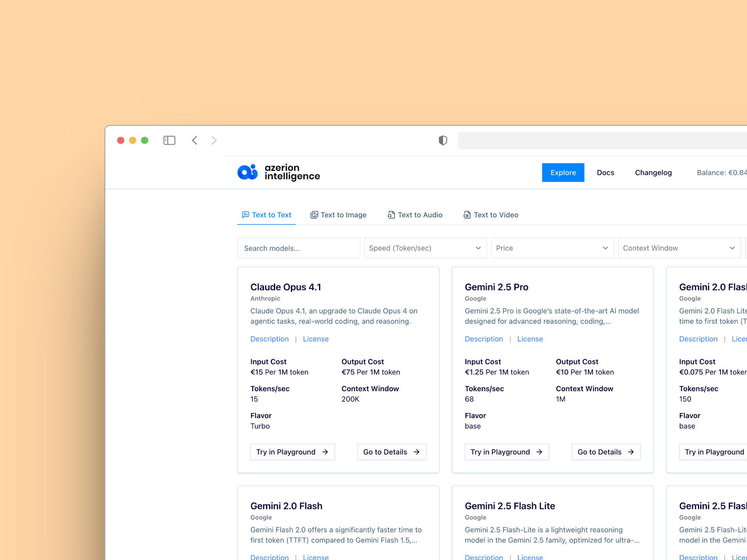The width and height of the screenshot is (747, 560).
Task: Click the 1M context window value
Action: [561, 399]
